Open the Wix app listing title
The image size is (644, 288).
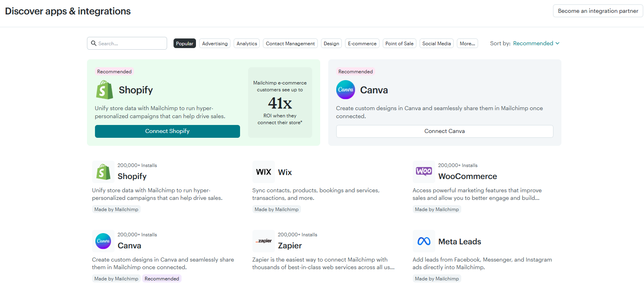click(x=285, y=172)
